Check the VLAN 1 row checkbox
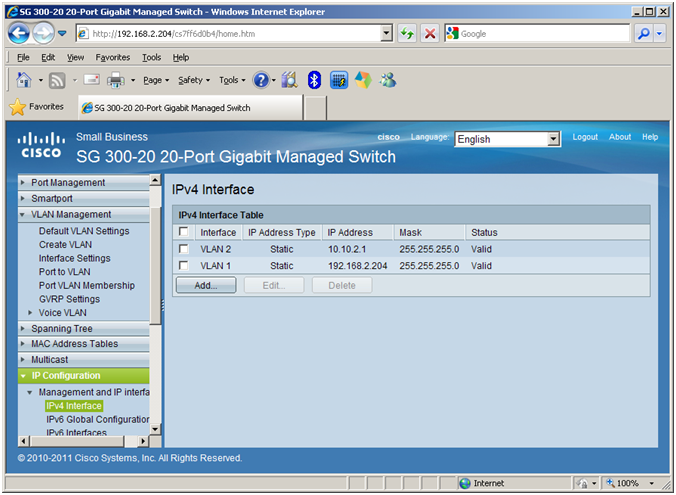Image resolution: width=676 pixels, height=495 pixels. pyautogui.click(x=184, y=265)
